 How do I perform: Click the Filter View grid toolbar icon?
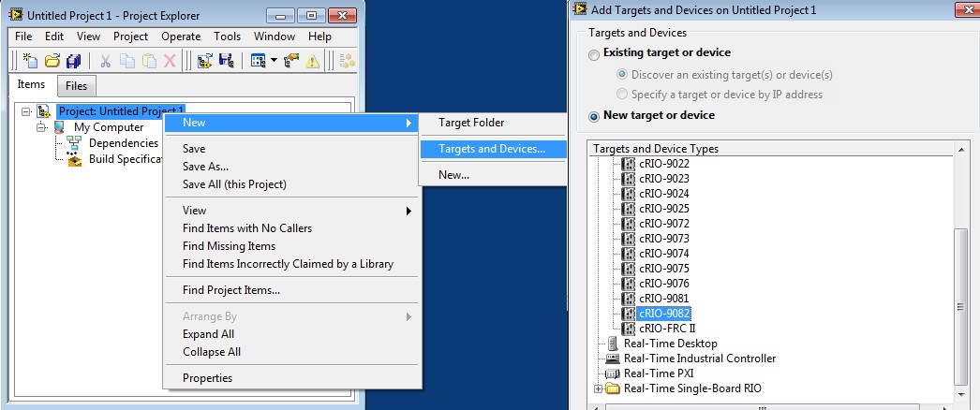click(259, 61)
